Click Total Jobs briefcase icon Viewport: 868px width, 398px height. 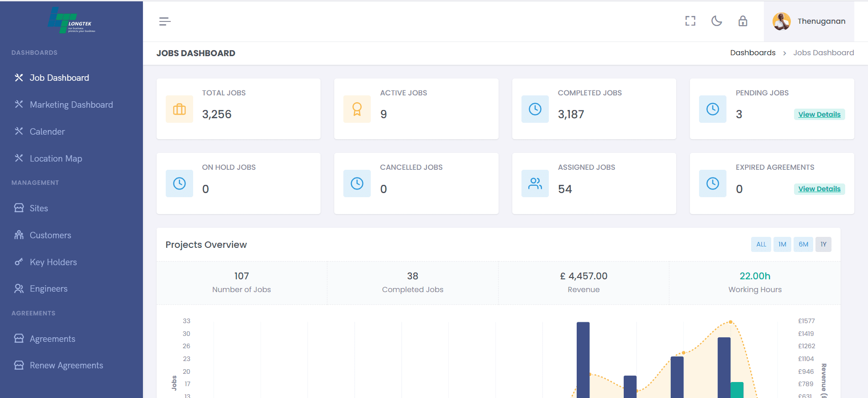click(x=179, y=109)
